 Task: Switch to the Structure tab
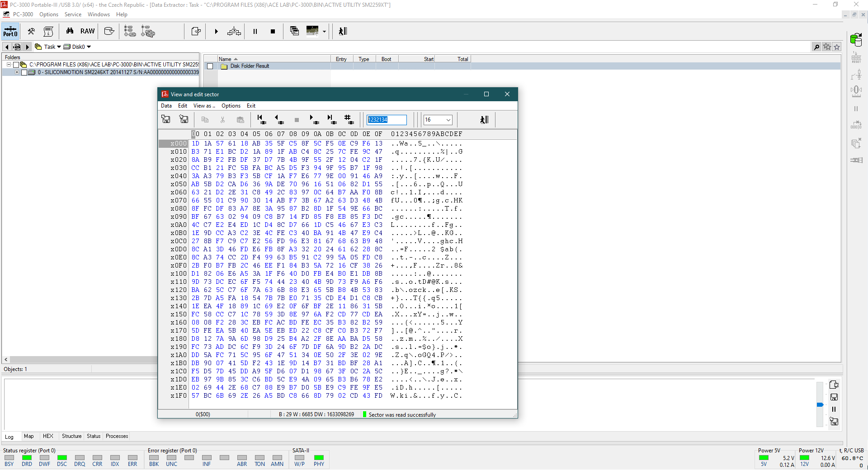(71, 436)
